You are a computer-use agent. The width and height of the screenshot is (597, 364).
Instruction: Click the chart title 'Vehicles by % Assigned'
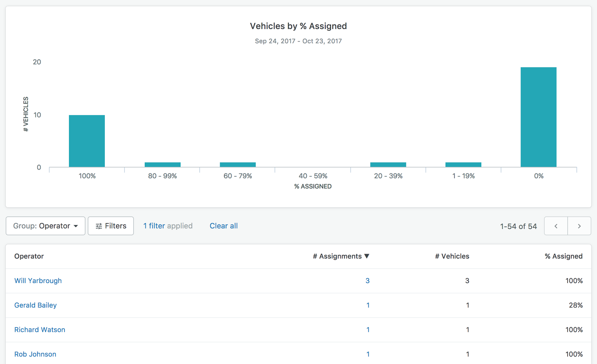pos(298,26)
